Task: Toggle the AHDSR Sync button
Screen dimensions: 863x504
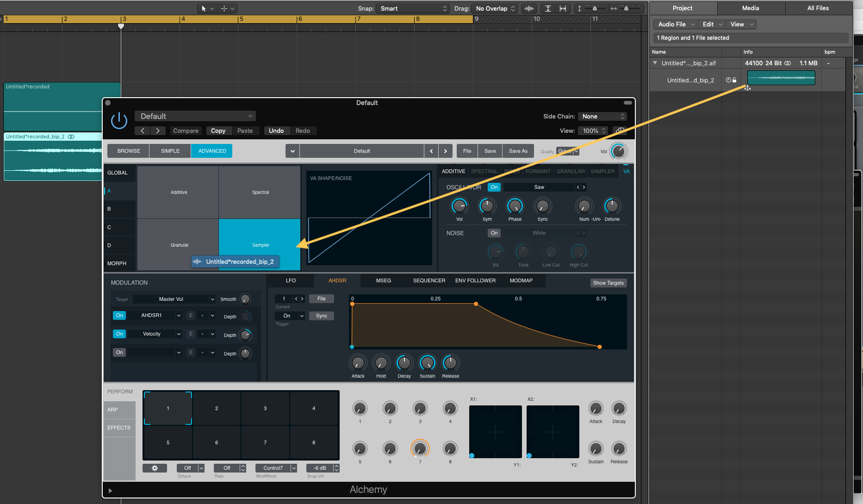Action: click(322, 316)
